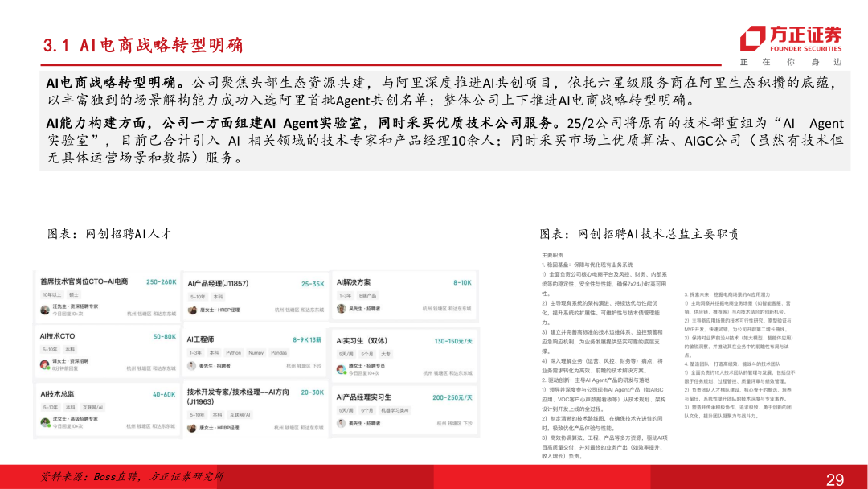Image resolution: width=868 pixels, height=489 pixels.
Task: Select the 6个月 tag on AI产品经理实习生
Action: pyautogui.click(x=366, y=410)
